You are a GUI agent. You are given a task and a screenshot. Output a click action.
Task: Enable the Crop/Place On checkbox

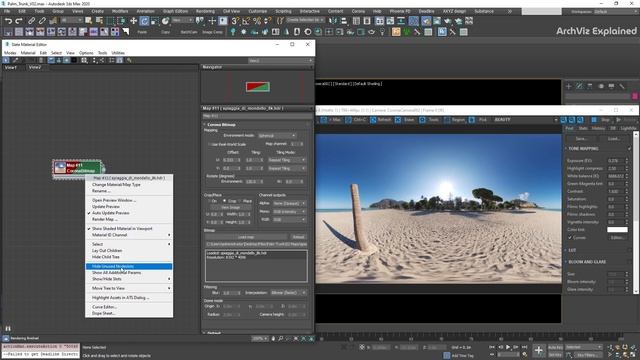tap(209, 201)
